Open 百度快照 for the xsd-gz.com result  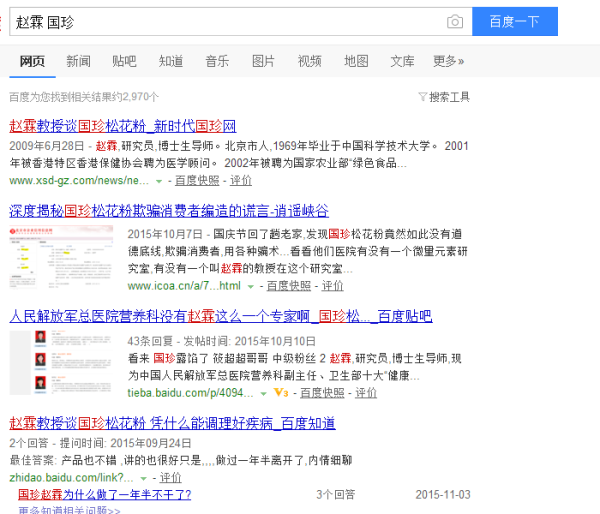pyautogui.click(x=196, y=181)
